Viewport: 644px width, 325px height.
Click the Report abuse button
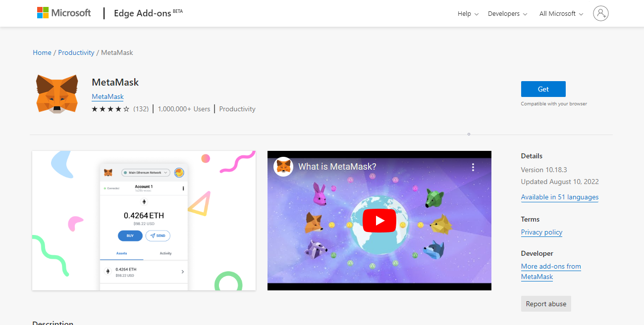[x=546, y=304]
